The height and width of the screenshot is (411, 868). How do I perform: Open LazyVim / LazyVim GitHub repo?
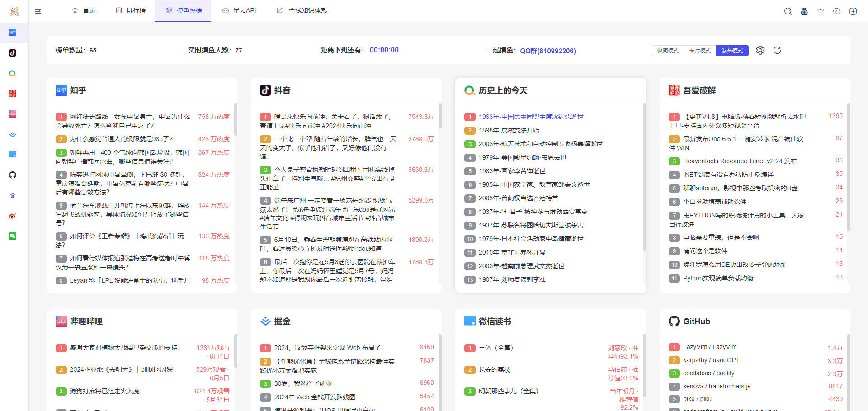710,347
